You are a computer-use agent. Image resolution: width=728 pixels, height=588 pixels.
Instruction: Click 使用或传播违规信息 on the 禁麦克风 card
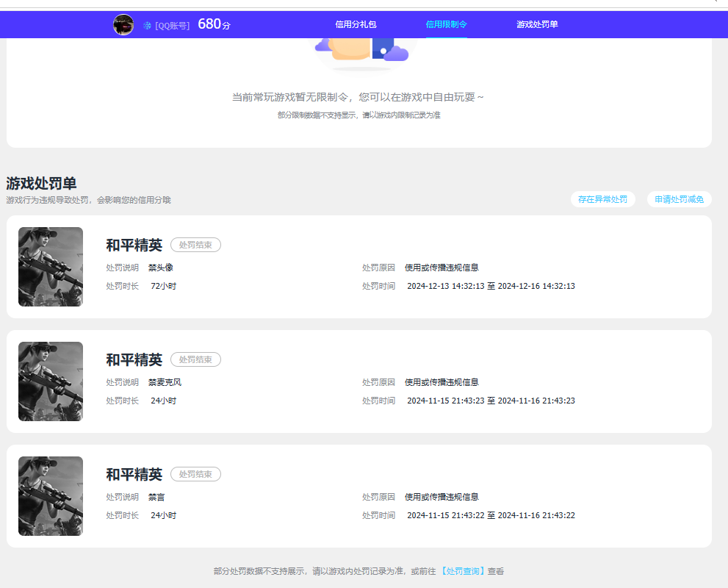click(442, 382)
